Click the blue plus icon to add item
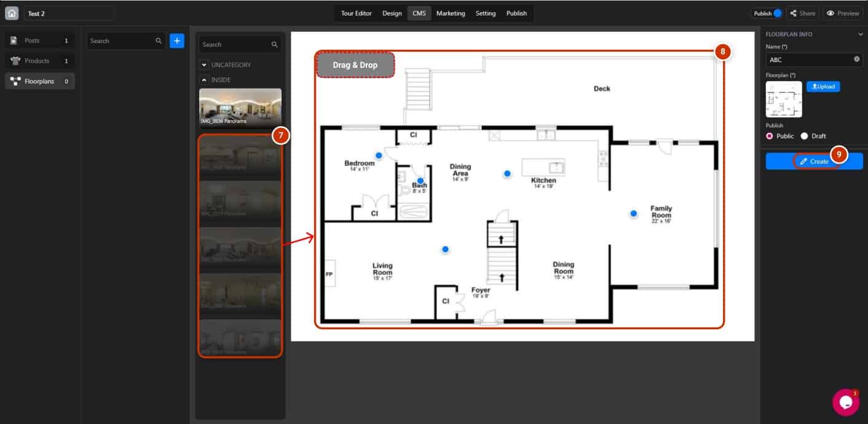This screenshot has height=424, width=868. [x=177, y=40]
